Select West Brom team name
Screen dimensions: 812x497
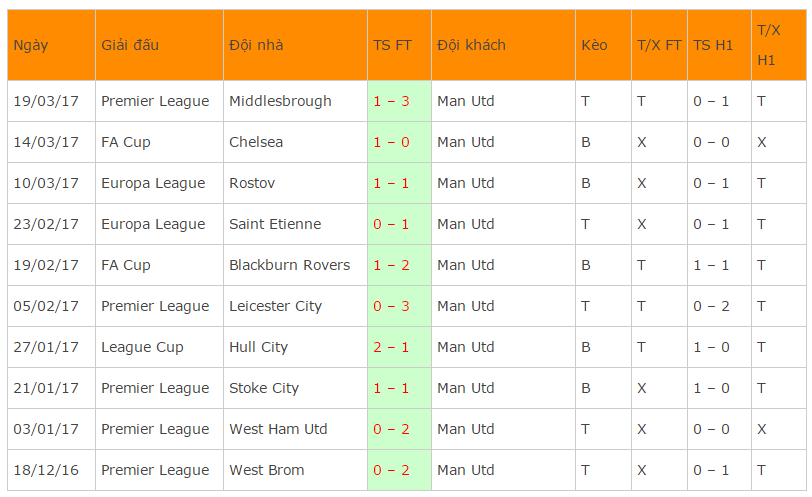(267, 470)
